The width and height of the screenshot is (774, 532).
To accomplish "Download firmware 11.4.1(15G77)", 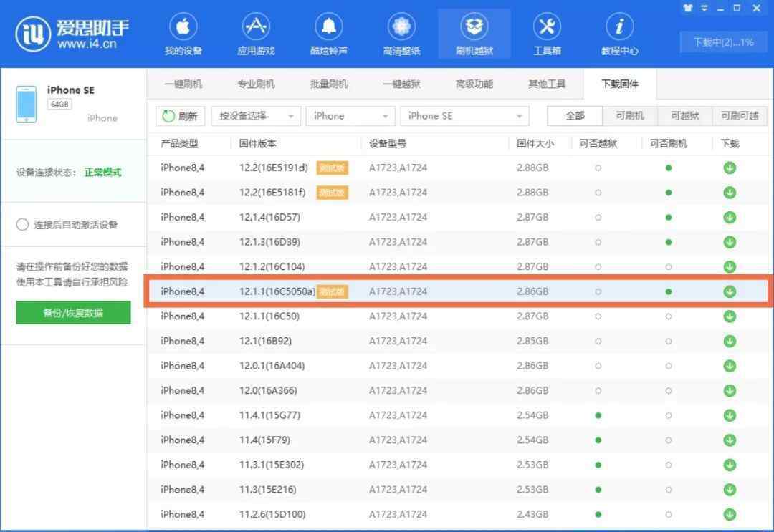I will pos(730,415).
